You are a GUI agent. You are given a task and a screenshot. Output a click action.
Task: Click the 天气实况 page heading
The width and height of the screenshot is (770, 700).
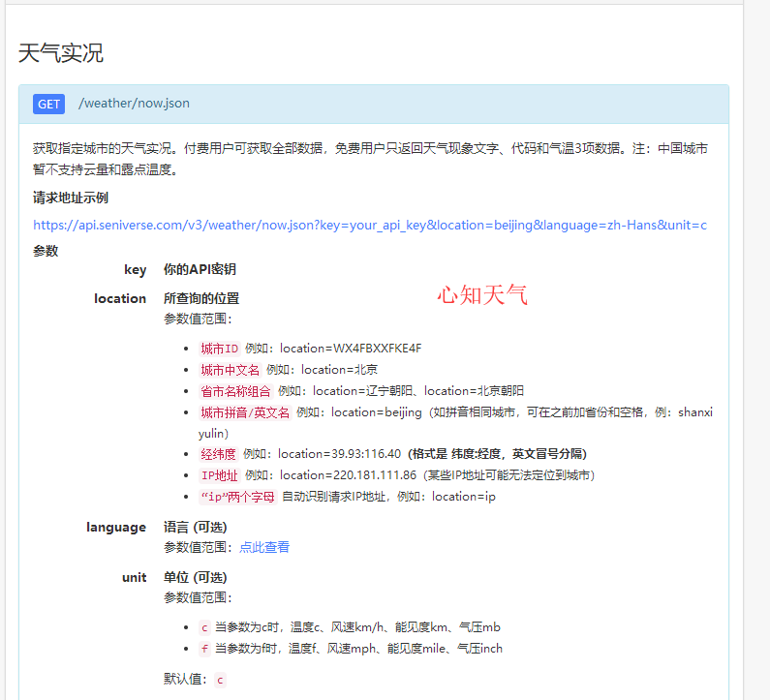tap(61, 53)
